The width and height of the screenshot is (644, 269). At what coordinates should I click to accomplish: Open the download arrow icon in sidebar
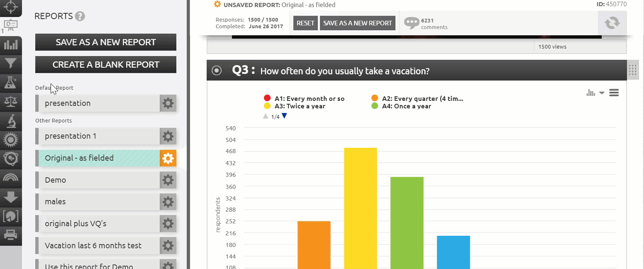(10, 197)
